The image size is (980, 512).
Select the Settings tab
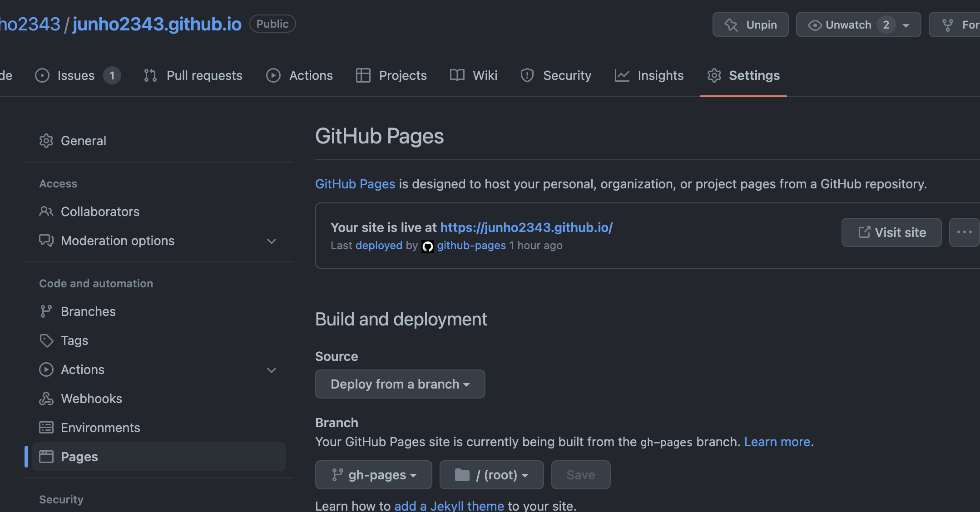click(x=743, y=75)
